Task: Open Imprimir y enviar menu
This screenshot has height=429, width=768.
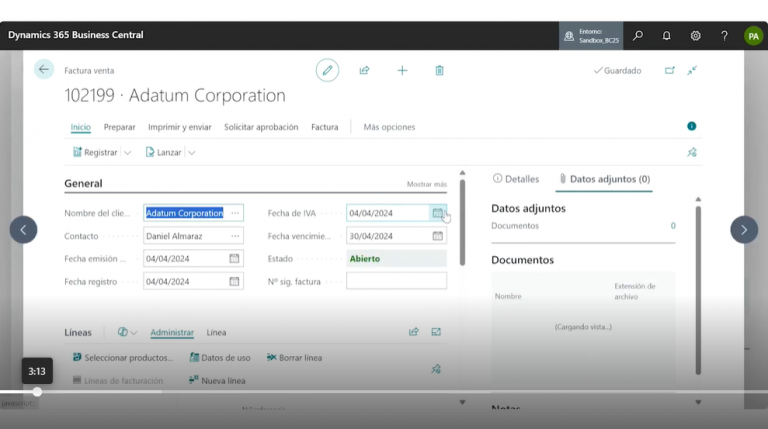Action: 180,127
